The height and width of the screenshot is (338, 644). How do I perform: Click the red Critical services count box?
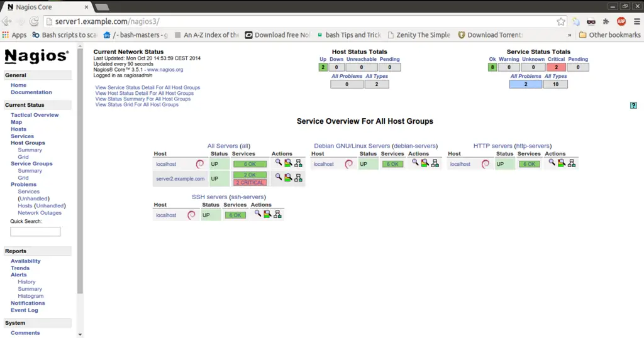click(556, 67)
